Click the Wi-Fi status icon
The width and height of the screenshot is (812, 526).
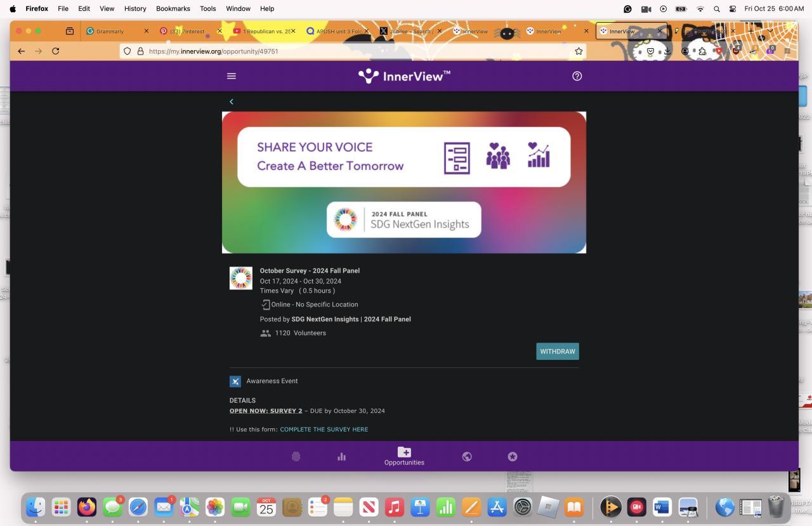pyautogui.click(x=700, y=9)
